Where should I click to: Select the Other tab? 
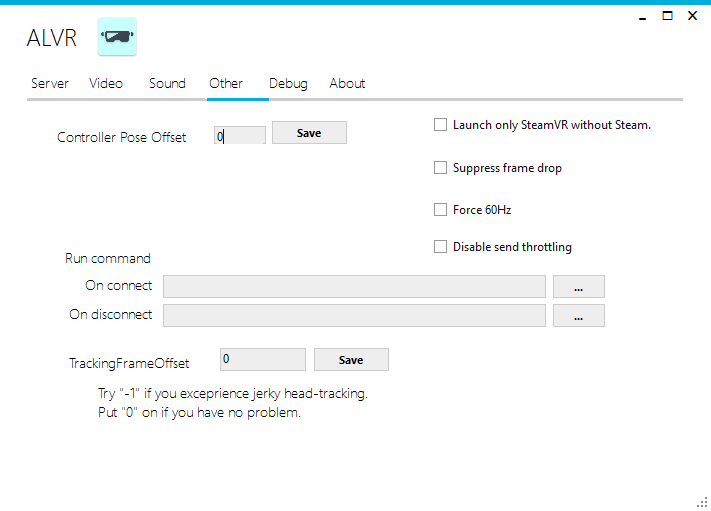[226, 83]
